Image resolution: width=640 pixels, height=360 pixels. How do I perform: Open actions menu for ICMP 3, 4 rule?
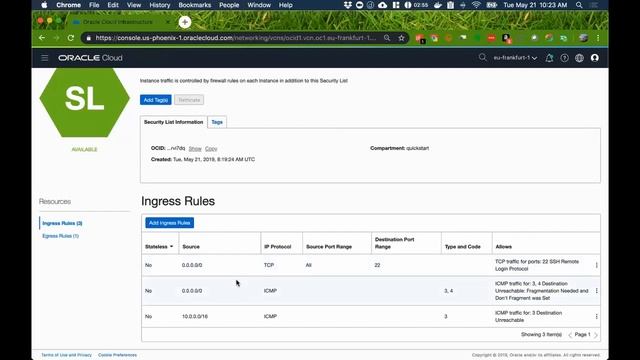point(596,291)
